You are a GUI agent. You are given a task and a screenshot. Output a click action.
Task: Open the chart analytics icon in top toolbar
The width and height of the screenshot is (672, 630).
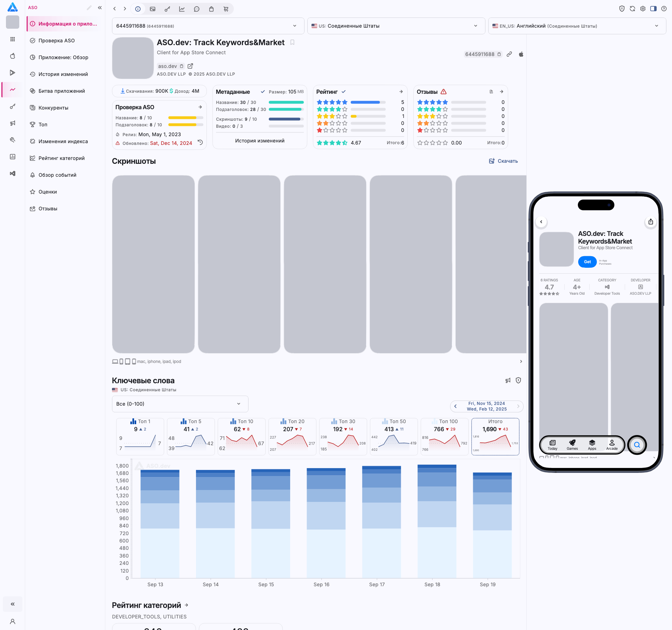[x=182, y=9]
